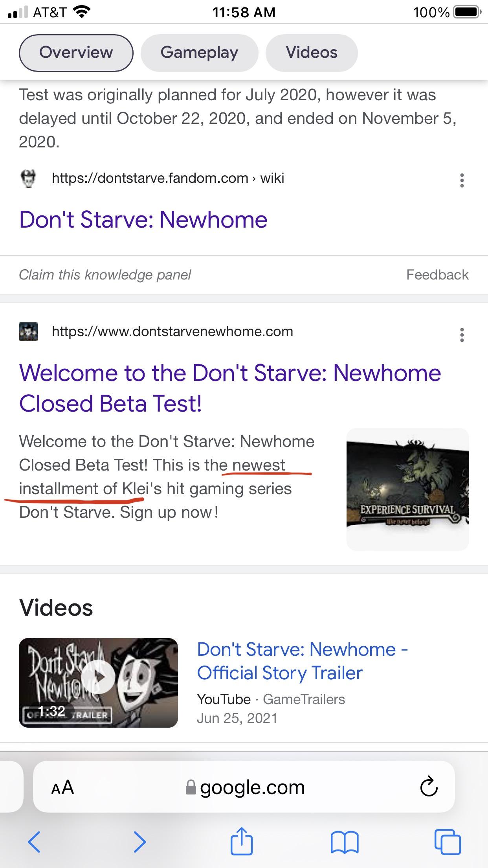Tap Safari's forward arrow
This screenshot has height=868, width=488.
coord(139,842)
